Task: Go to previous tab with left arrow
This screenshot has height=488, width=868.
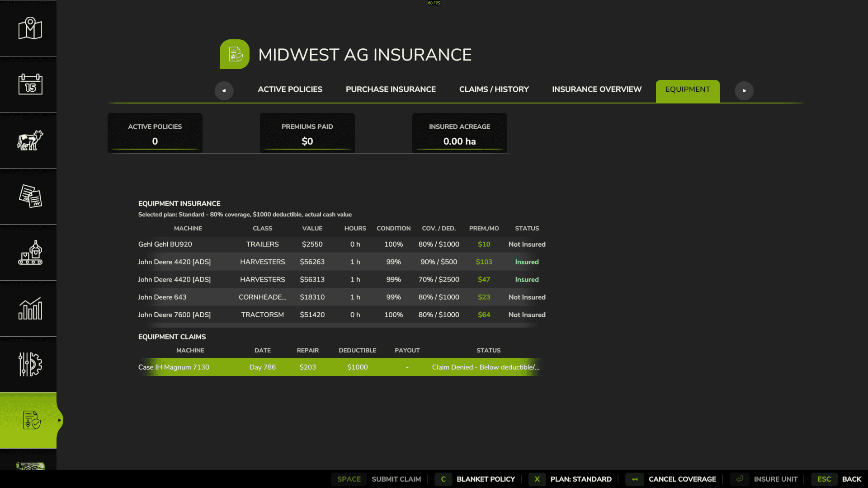Action: 224,91
